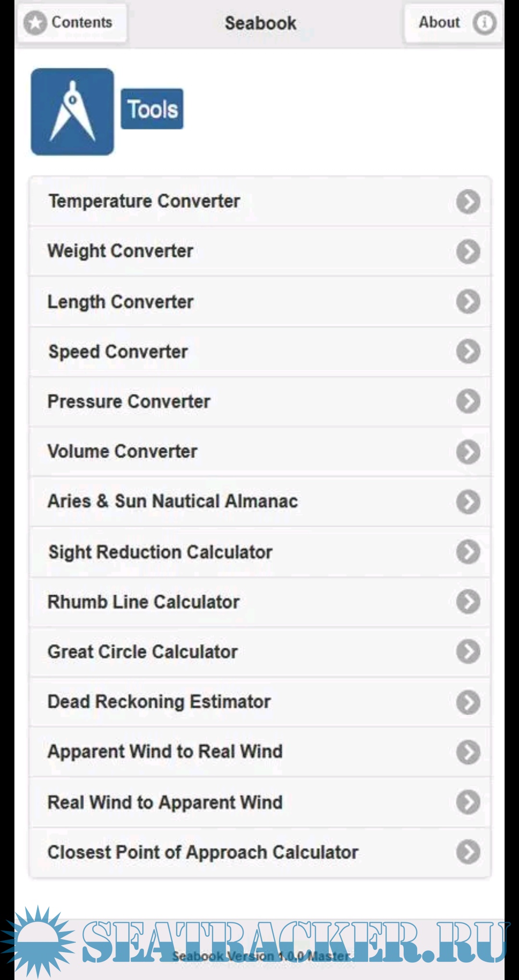Click the star icon beside Contents
Image resolution: width=519 pixels, height=980 pixels.
pos(35,23)
